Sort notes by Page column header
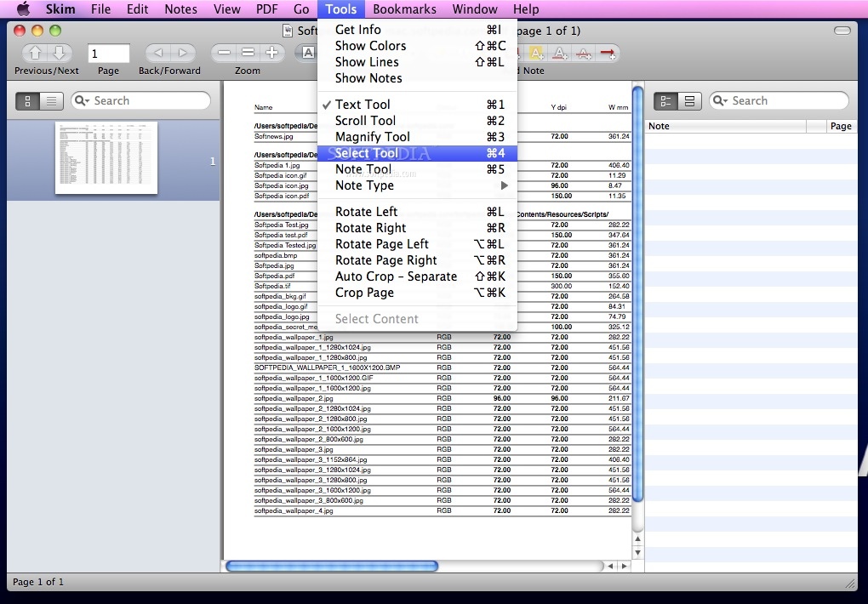The width and height of the screenshot is (868, 604). click(x=840, y=126)
